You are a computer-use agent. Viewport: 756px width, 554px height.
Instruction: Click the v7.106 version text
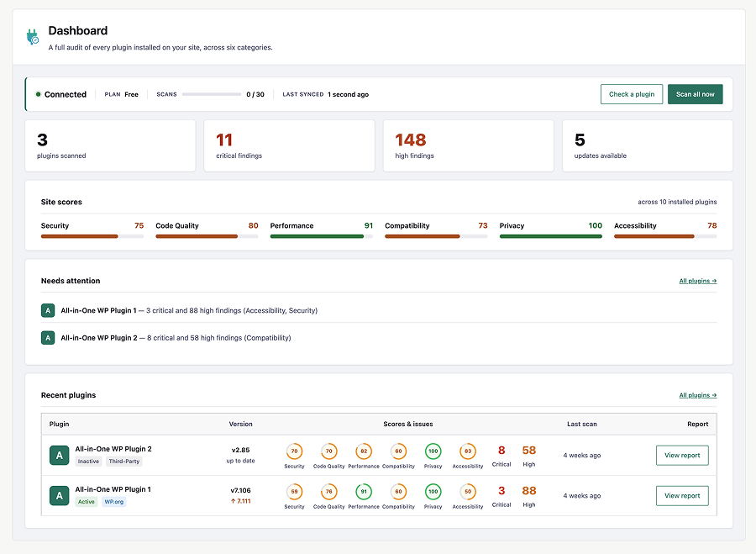[x=240, y=490]
